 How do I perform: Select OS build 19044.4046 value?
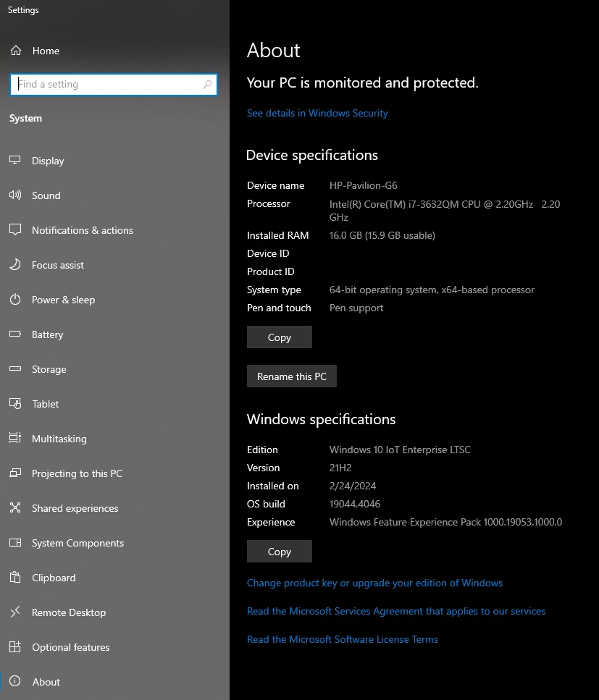coord(355,504)
